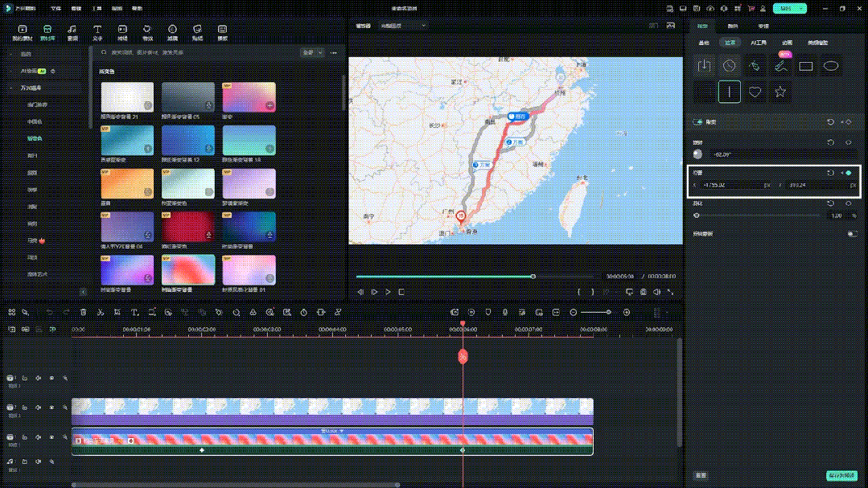Click the cloud upload icon in title bar
The image size is (868, 488).
710,8
